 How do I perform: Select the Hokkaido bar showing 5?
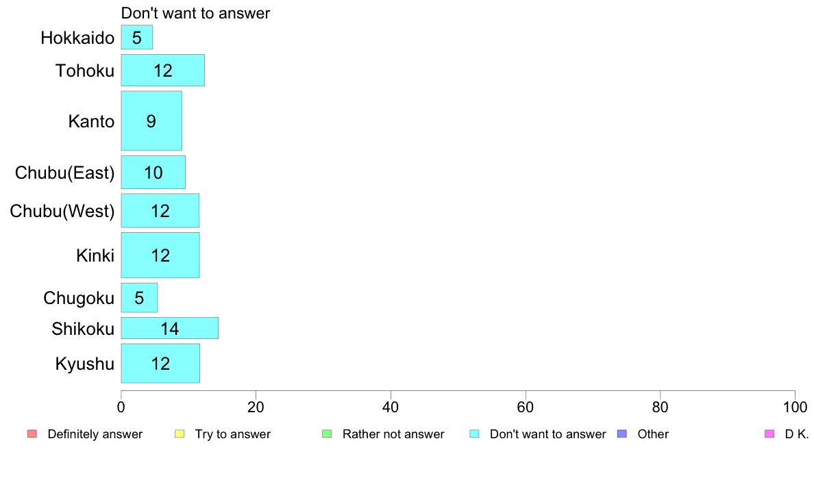136,38
